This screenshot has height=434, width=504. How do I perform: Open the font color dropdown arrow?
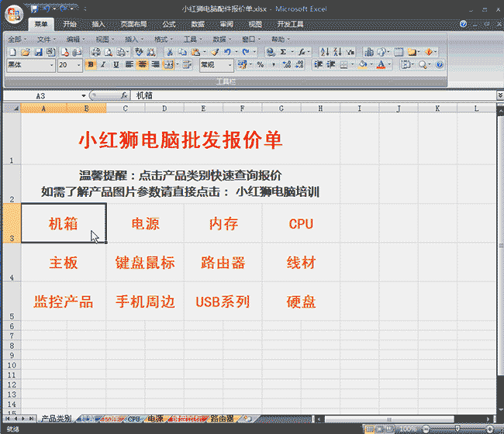389,65
